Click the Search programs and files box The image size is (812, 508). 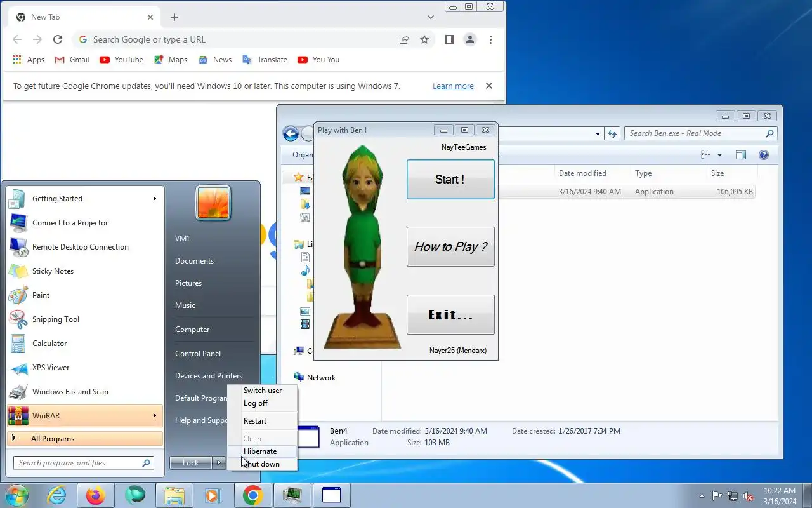pos(83,463)
